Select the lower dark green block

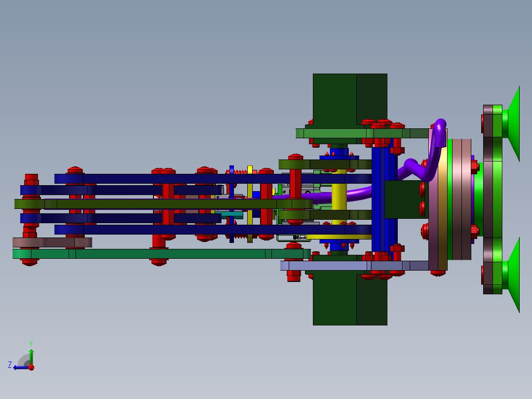[x=350, y=300]
